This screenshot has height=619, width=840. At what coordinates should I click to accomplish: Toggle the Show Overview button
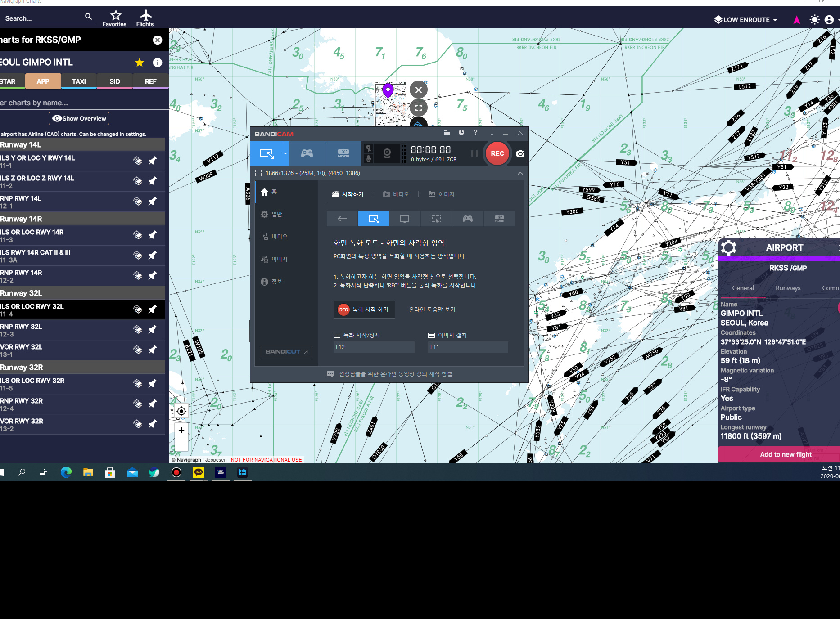[x=79, y=118]
